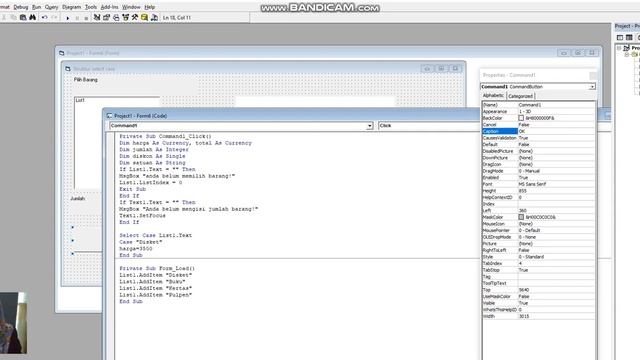
Task: Select the CausesValidation property row
Action: pos(538,138)
